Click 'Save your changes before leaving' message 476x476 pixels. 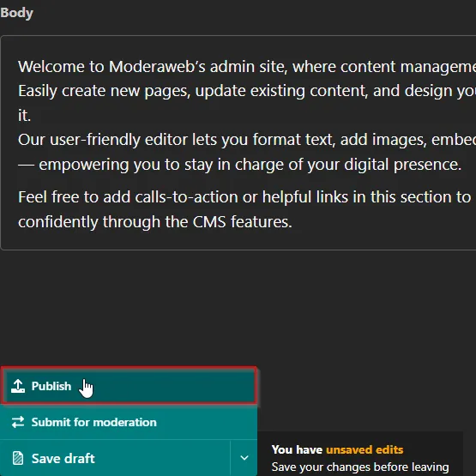click(x=360, y=467)
